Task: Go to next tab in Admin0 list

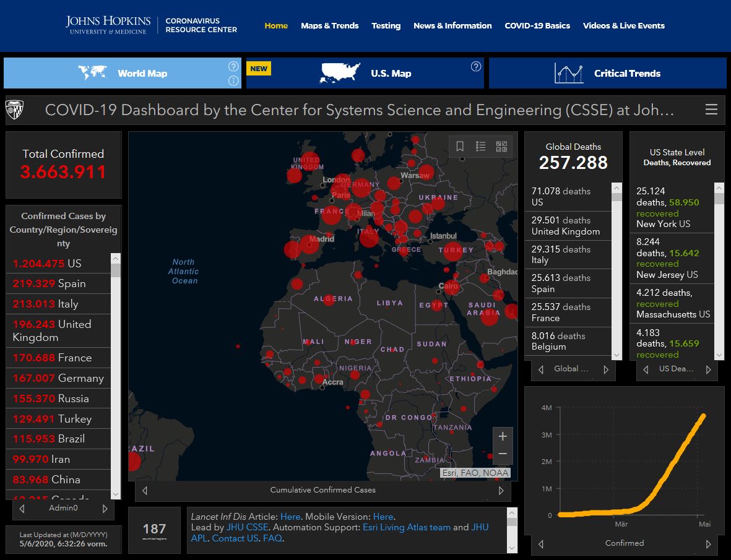Action: (x=105, y=509)
